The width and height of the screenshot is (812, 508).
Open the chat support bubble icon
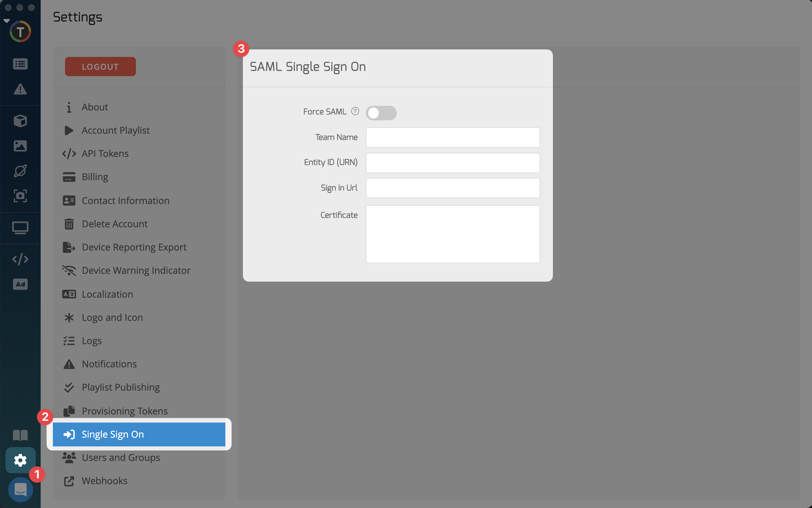coord(20,489)
